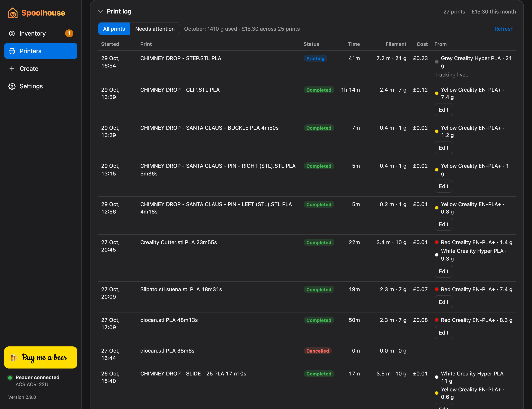Click the Cancelled status badge
The width and height of the screenshot is (532, 409).
click(317, 351)
